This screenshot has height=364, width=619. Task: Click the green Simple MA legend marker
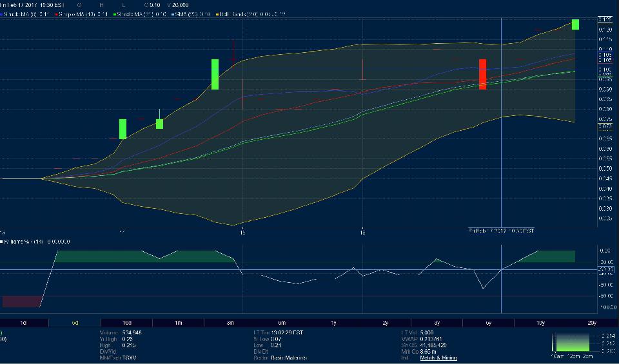pos(115,14)
